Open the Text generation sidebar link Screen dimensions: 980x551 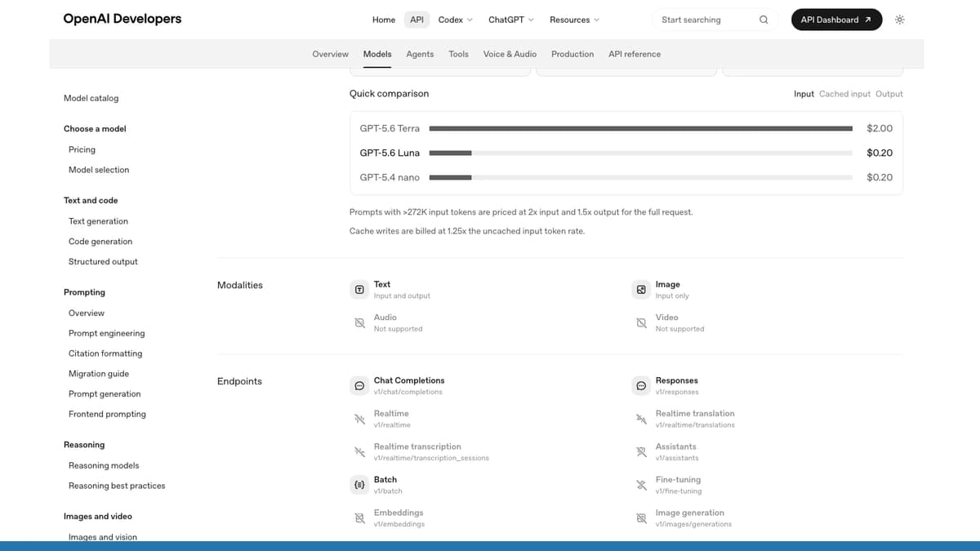[x=98, y=221]
